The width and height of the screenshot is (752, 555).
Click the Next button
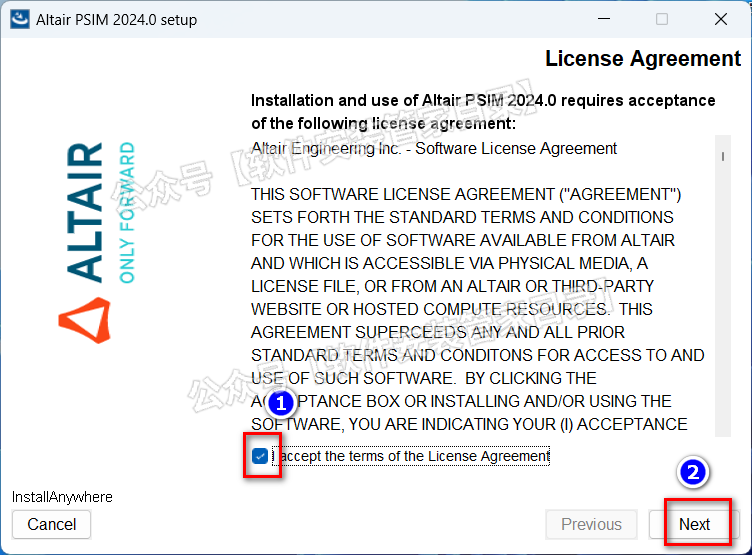coord(694,524)
